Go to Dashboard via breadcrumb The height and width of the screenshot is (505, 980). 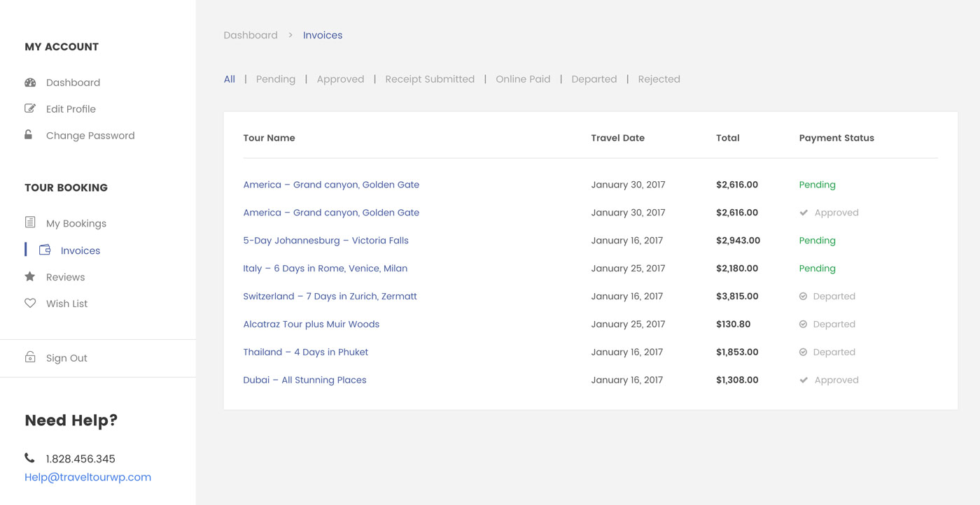pos(251,35)
